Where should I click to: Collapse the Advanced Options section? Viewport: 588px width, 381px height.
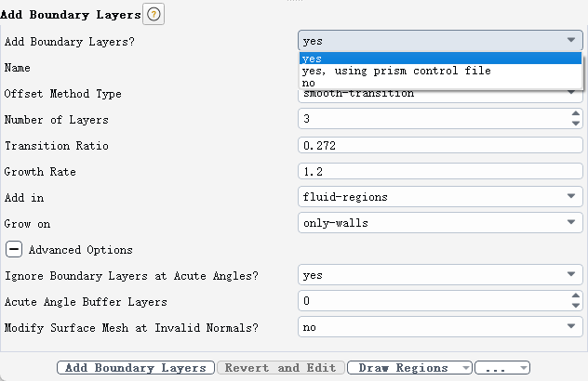15,250
